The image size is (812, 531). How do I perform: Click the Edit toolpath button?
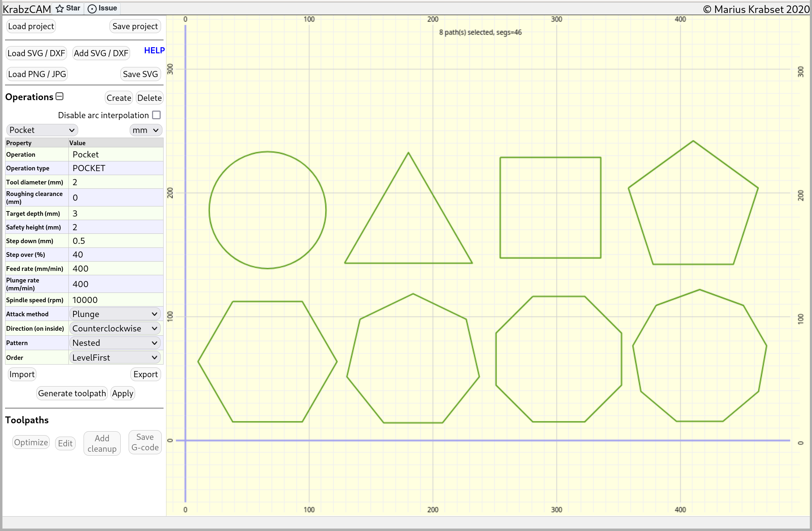click(65, 443)
